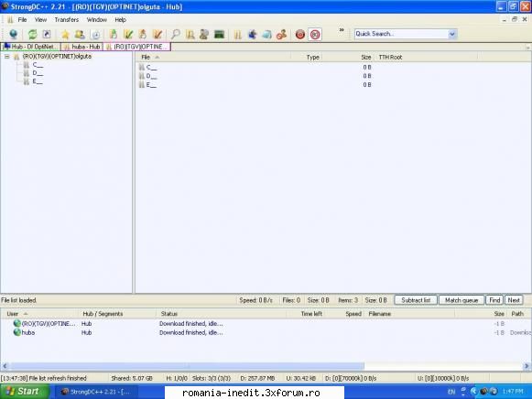Toggle Away mode red round icon
532x399 pixels.
[300, 34]
